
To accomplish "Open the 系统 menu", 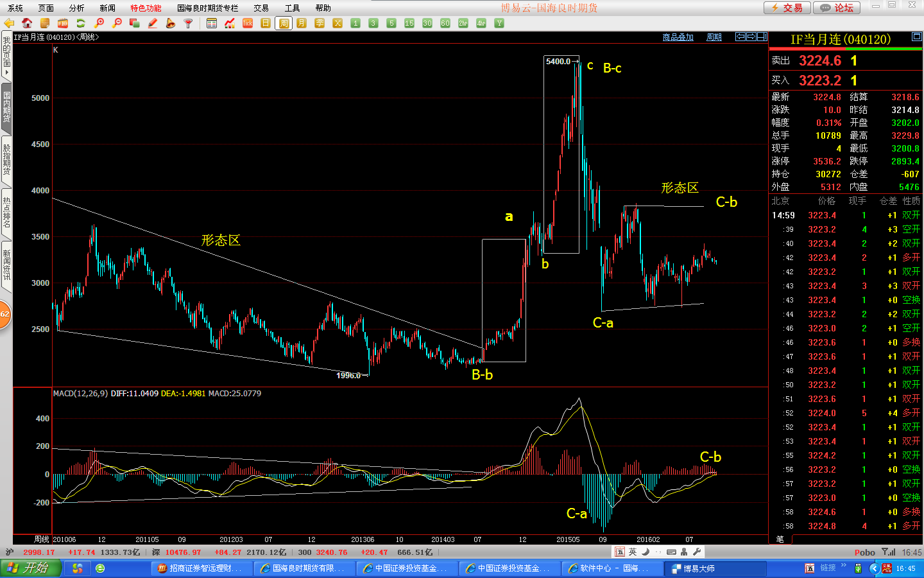I will coord(15,8).
